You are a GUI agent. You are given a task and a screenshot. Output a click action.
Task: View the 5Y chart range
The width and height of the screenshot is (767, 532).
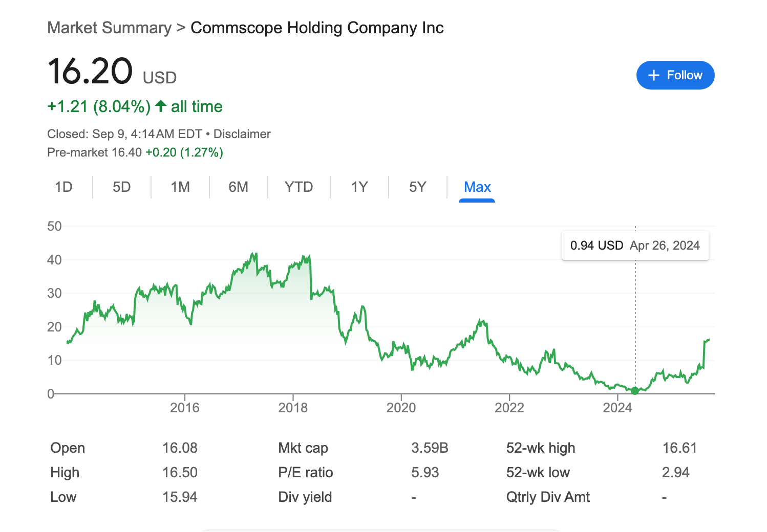point(417,187)
